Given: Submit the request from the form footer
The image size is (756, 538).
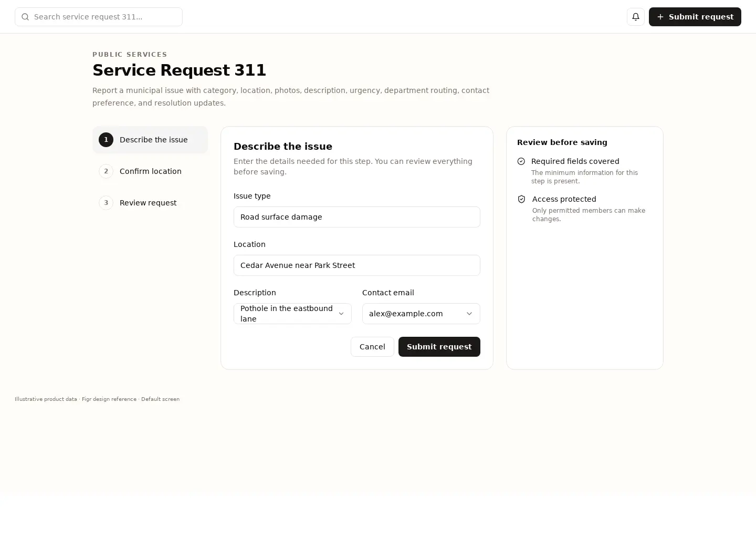Looking at the screenshot, I should (x=439, y=347).
